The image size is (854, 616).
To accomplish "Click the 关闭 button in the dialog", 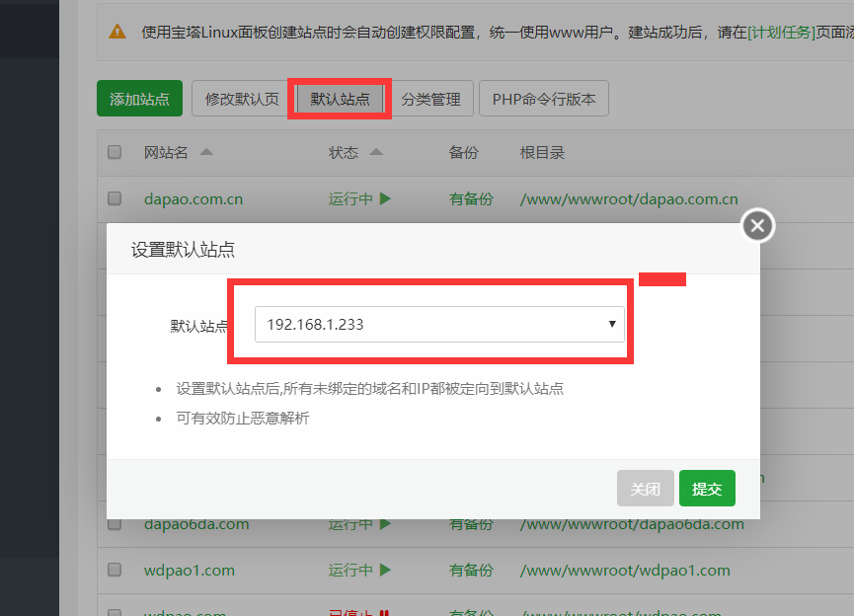I will click(645, 488).
